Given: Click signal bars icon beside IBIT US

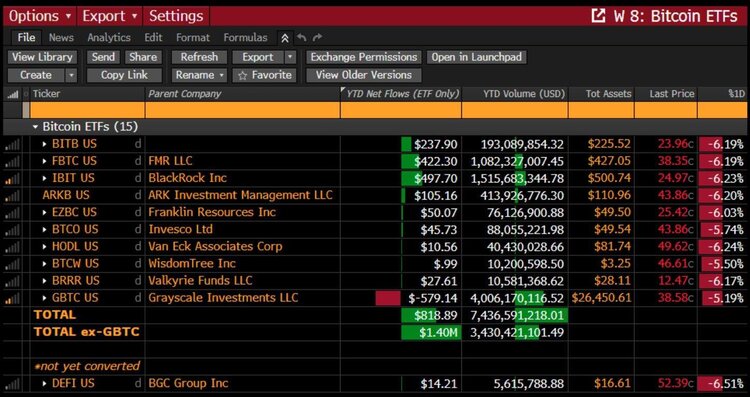Looking at the screenshot, I should pyautogui.click(x=13, y=179).
